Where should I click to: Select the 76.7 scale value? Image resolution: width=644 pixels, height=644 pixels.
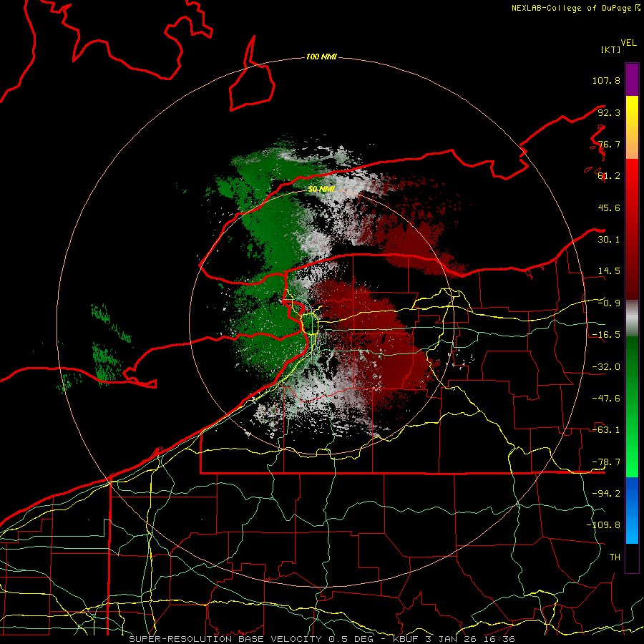(609, 144)
